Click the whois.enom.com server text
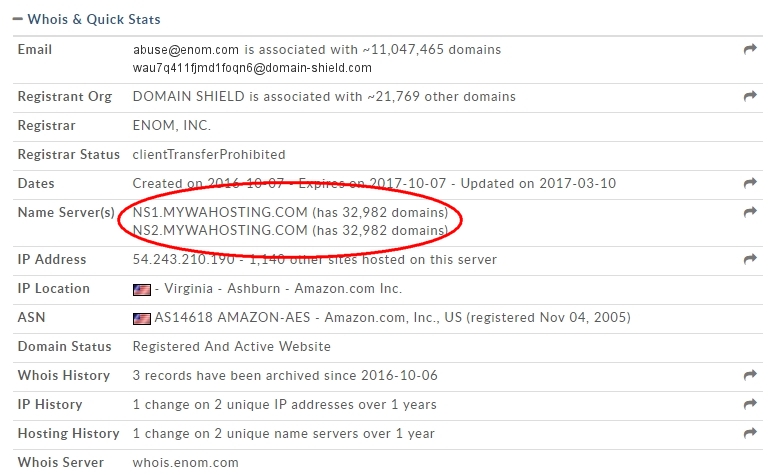This screenshot has height=475, width=780. pos(186,463)
